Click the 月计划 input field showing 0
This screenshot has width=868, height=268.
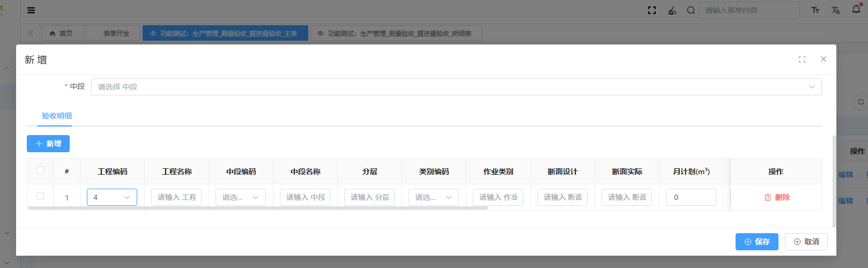[x=691, y=197]
